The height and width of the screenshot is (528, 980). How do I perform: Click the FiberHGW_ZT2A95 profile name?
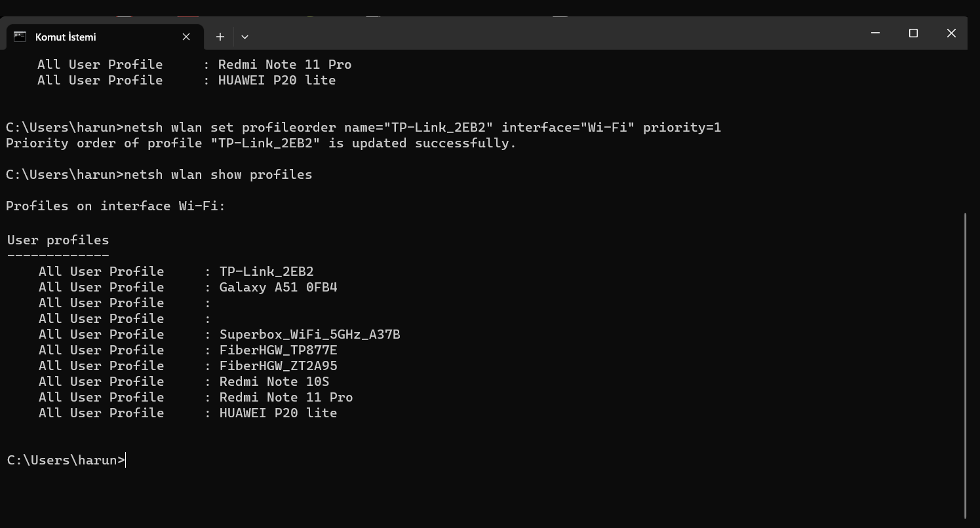point(278,366)
